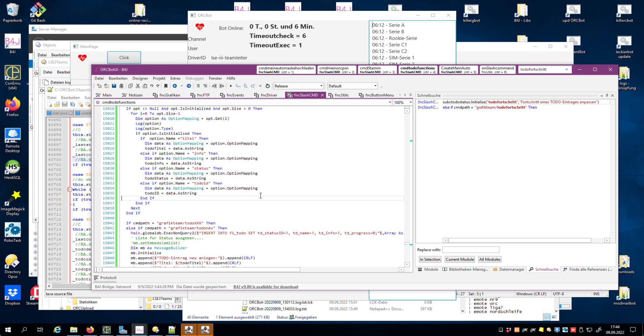The width and height of the screenshot is (644, 336).
Task: Open B4J from the taskbar
Action: (139, 330)
